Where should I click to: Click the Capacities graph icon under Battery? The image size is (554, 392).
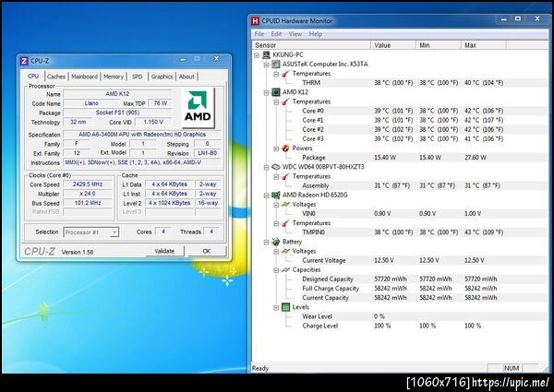tap(285, 270)
